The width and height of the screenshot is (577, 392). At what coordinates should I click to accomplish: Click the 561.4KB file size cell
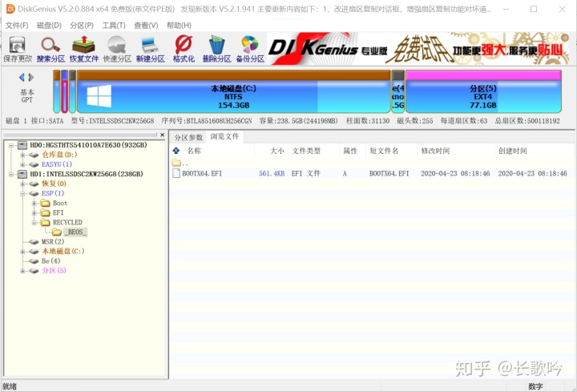pyautogui.click(x=272, y=173)
